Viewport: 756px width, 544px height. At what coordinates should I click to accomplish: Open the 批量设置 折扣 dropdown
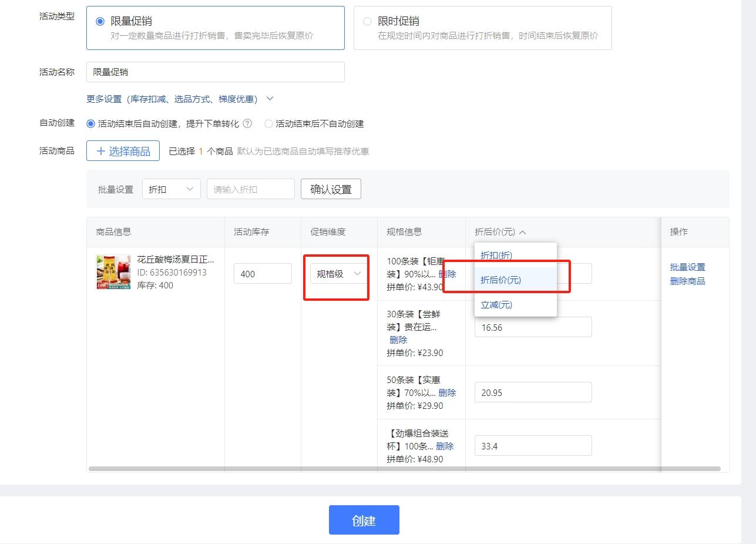click(x=171, y=189)
